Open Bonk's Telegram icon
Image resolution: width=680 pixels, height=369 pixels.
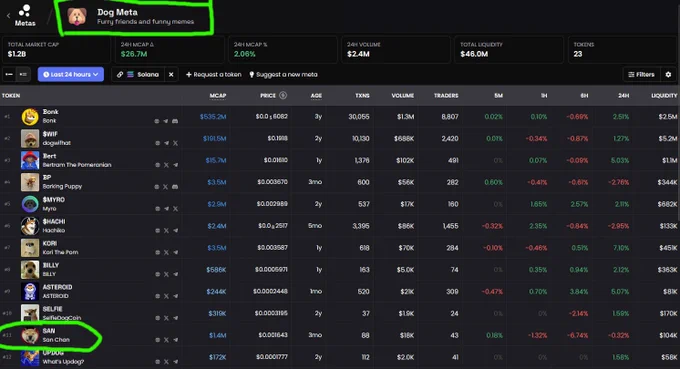pos(166,121)
